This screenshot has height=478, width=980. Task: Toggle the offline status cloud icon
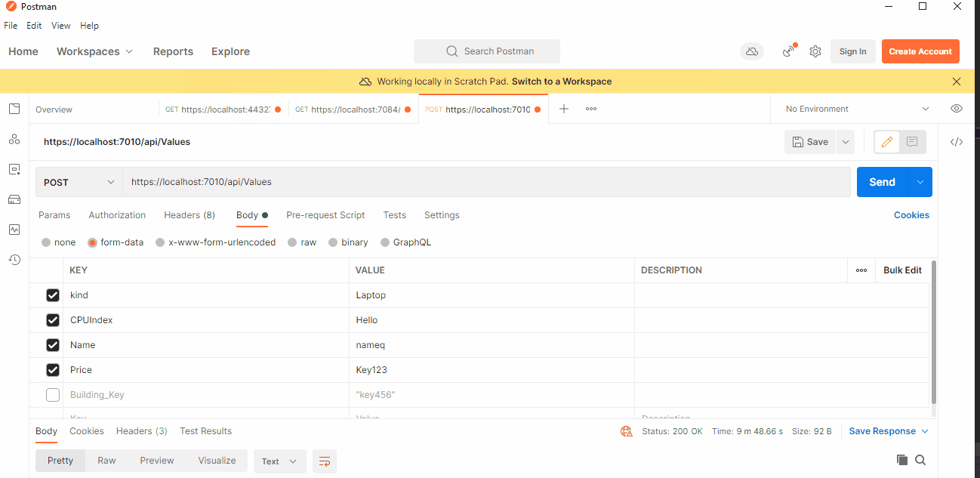751,51
